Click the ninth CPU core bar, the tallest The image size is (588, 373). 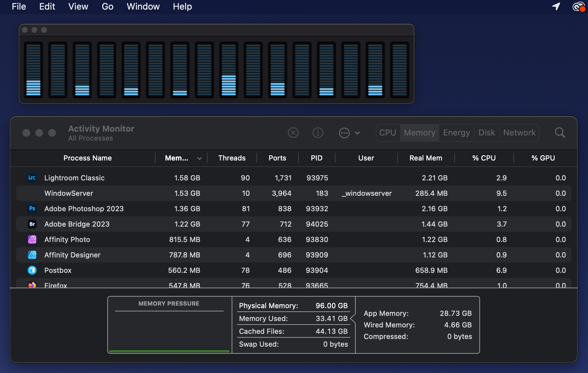(x=229, y=70)
